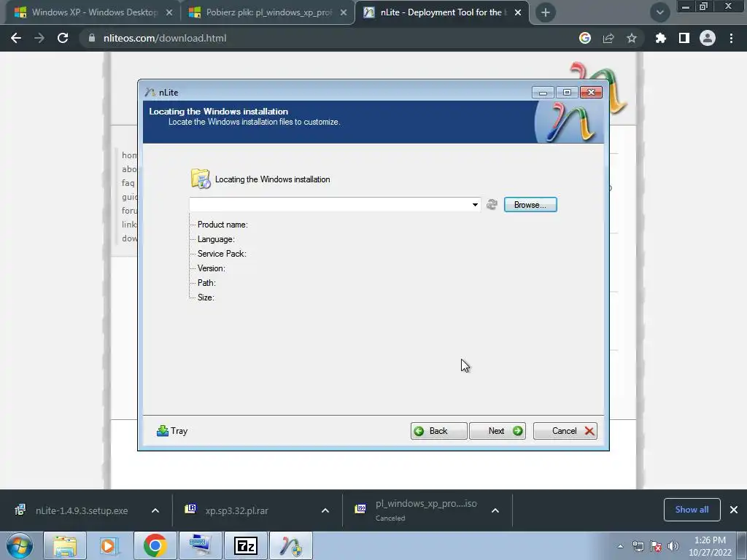Go Back in the nLite wizard
This screenshot has width=747, height=560.
pyautogui.click(x=438, y=431)
